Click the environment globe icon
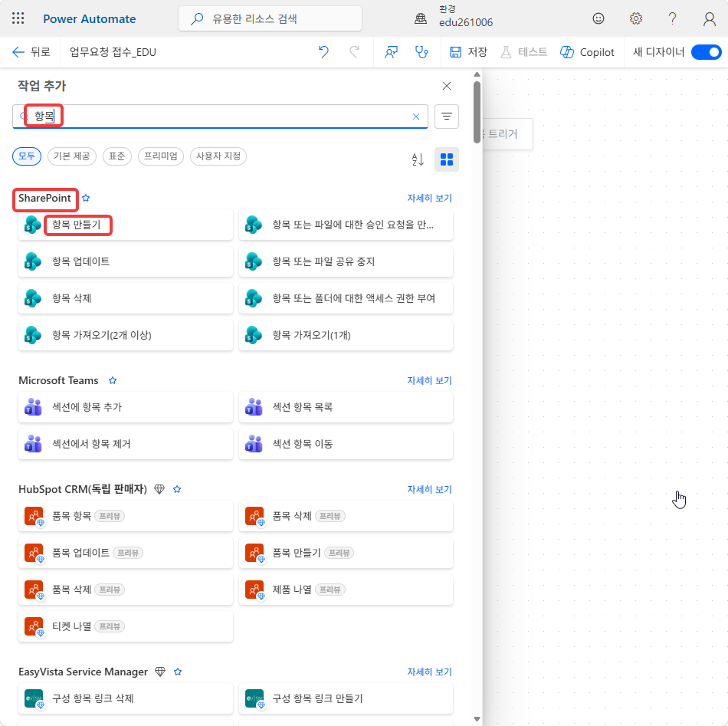 (x=421, y=18)
